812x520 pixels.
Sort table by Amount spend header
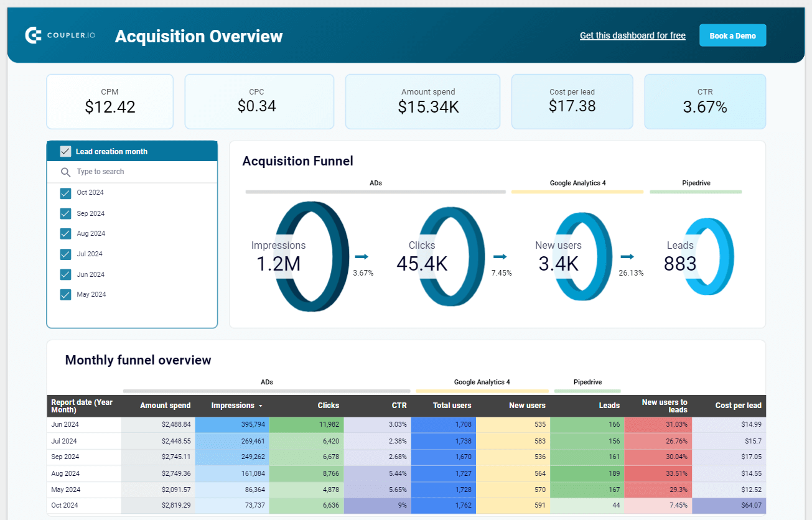pos(166,406)
